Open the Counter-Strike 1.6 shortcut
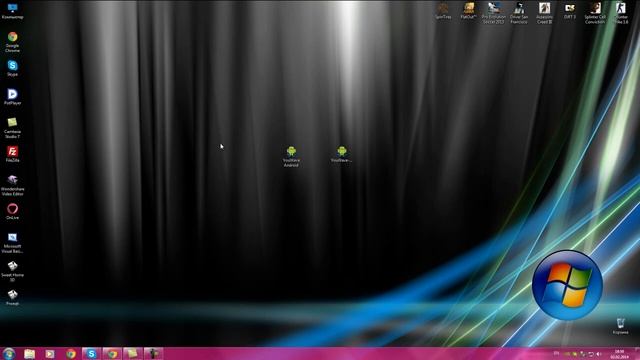 [x=620, y=13]
